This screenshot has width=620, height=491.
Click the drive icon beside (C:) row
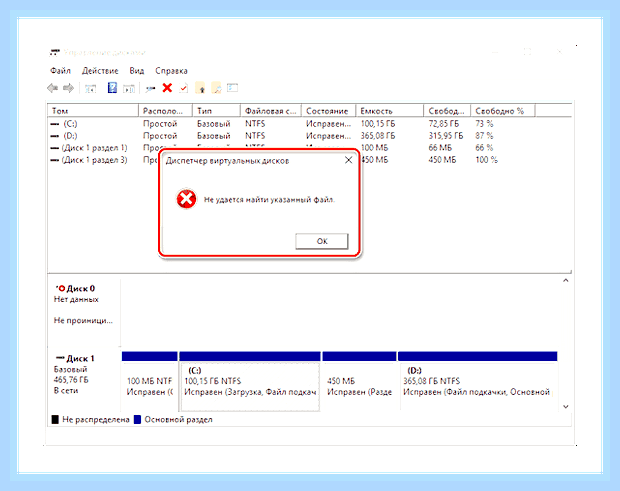[x=55, y=124]
